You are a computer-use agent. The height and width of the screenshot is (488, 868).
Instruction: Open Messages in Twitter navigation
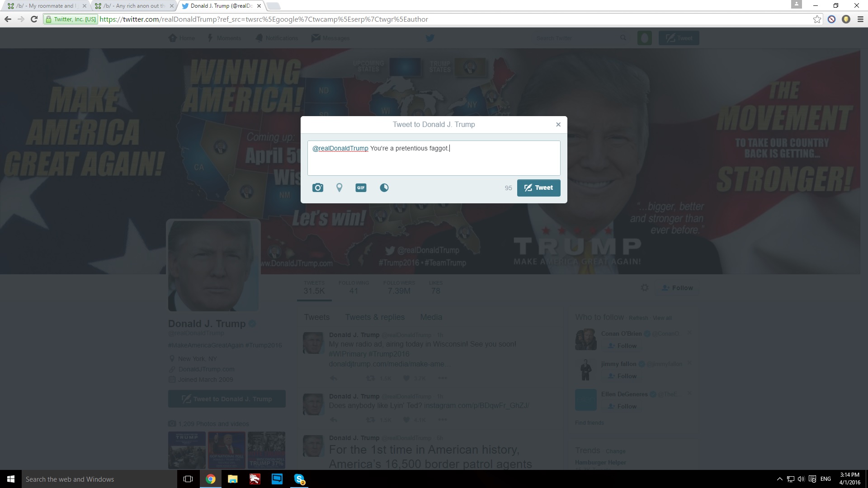[330, 38]
